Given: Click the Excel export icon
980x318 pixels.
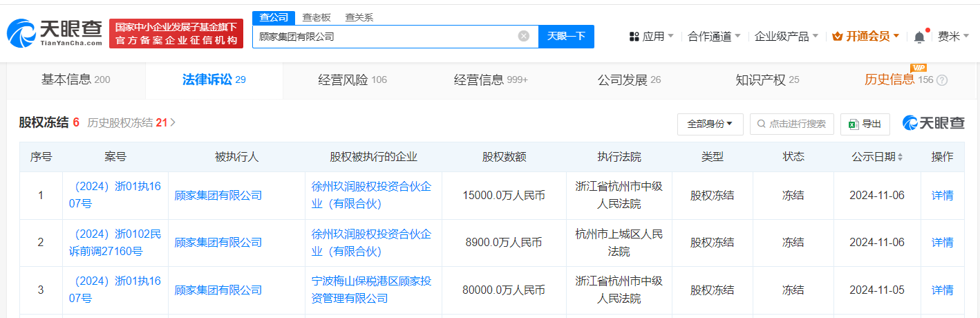Looking at the screenshot, I should (854, 124).
